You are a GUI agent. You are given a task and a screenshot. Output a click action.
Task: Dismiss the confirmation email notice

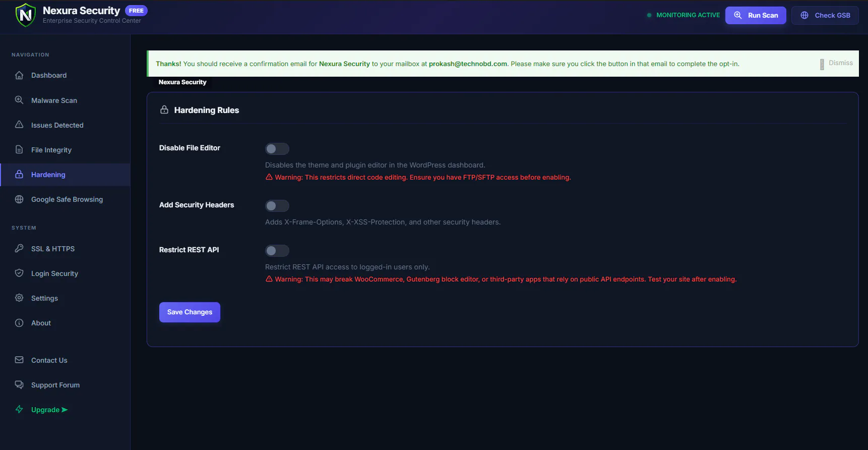836,63
